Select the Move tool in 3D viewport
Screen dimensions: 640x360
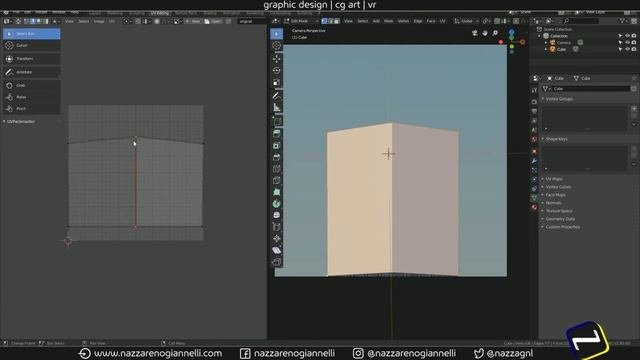277,59
